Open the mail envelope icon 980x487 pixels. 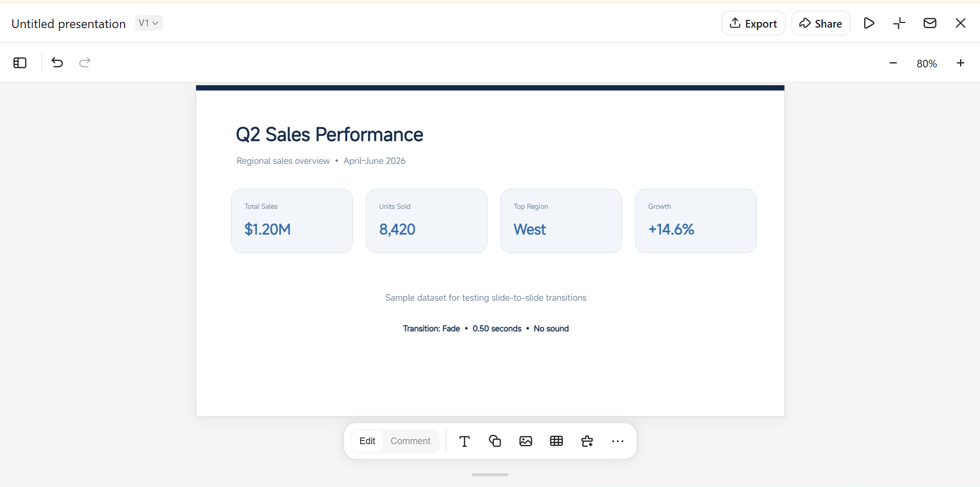point(930,23)
